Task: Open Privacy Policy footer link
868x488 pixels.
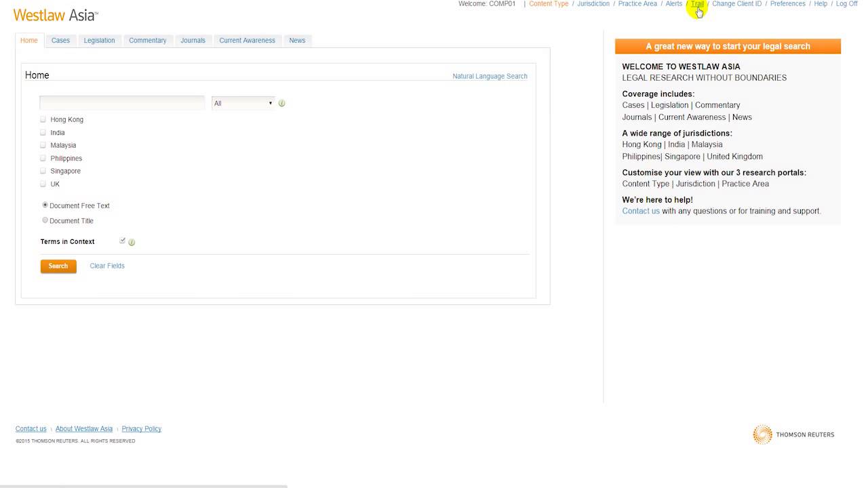Action: 141,429
